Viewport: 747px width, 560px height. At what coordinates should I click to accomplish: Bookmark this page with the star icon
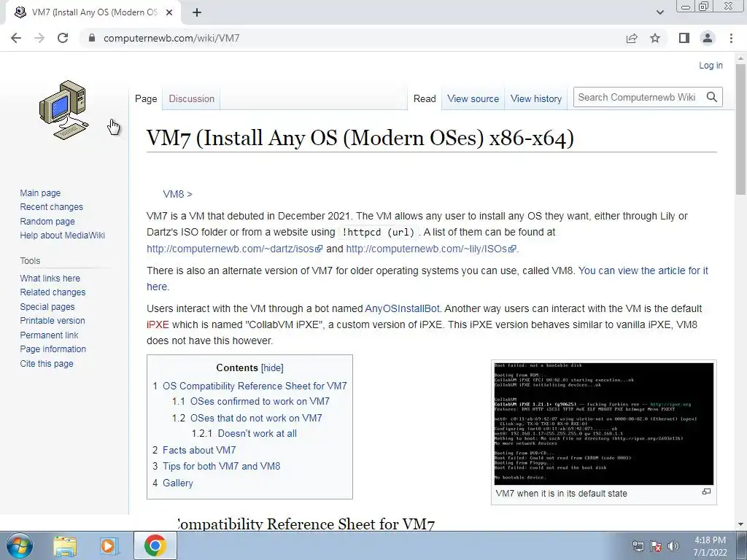click(655, 38)
